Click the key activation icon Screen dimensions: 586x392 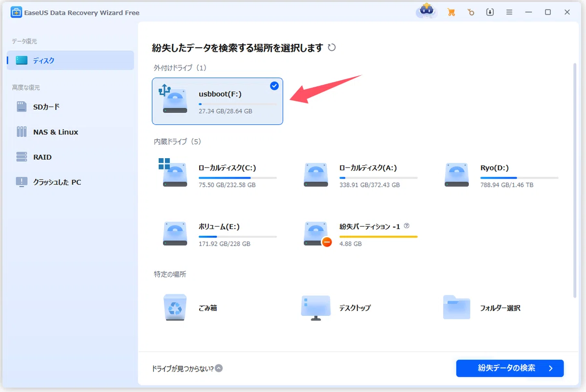tap(470, 12)
